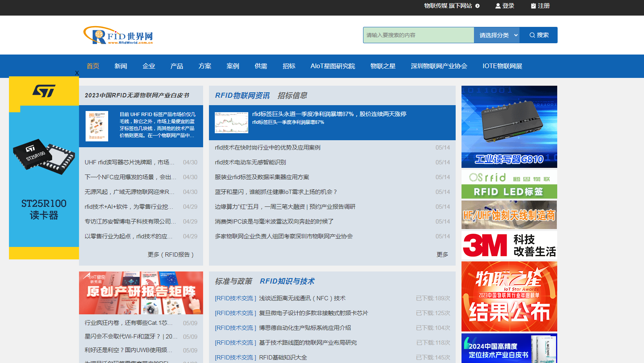Open 深圳物联网产业协会 nav item
The width and height of the screenshot is (644, 363).
point(439,66)
